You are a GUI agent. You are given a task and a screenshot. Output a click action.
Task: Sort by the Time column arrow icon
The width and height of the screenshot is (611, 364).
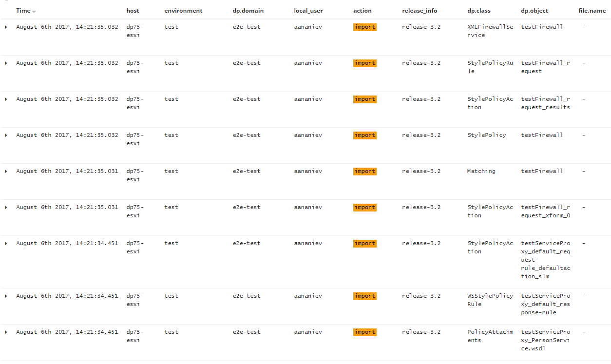34,11
